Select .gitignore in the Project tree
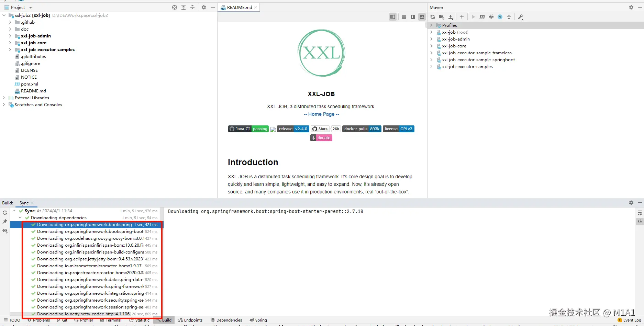 (x=30, y=64)
